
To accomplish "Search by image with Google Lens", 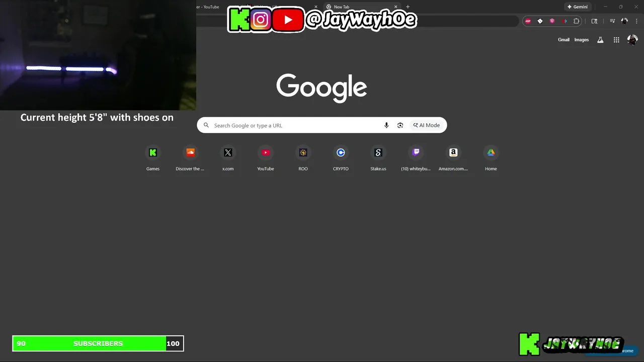I will click(400, 125).
